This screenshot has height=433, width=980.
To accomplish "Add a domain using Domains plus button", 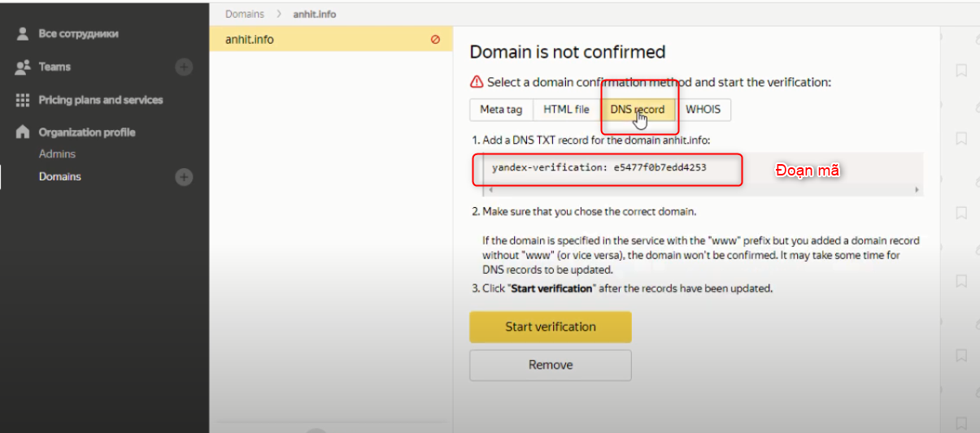I will pos(184,177).
